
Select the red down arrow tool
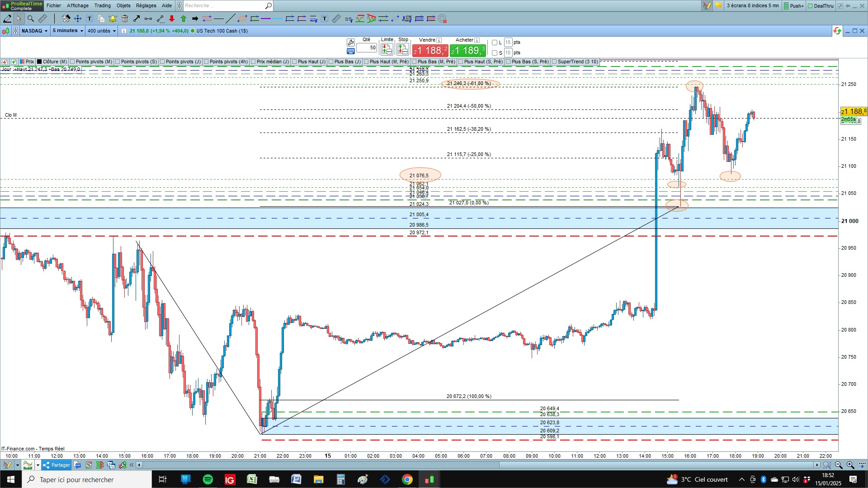pos(172,19)
